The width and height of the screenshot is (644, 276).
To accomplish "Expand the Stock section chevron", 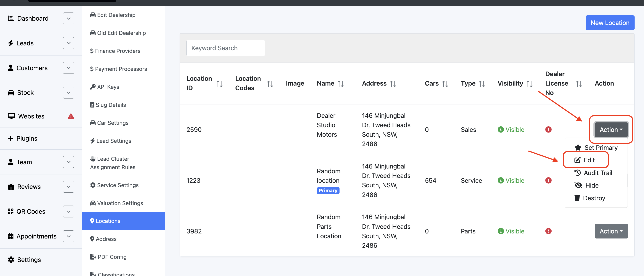I will (x=69, y=93).
